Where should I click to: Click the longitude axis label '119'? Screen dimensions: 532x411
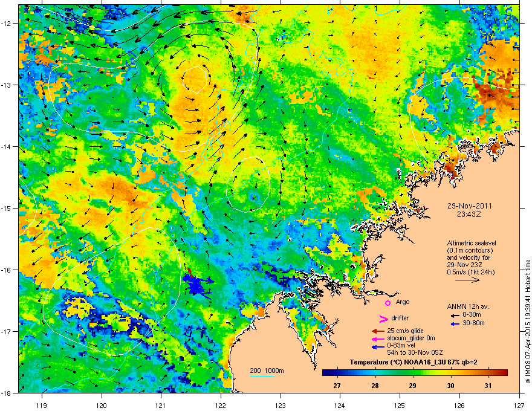click(42, 405)
